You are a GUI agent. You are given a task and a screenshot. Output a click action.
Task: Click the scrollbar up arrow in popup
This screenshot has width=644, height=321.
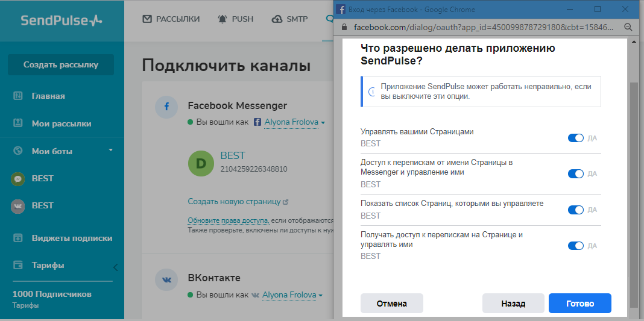coord(634,42)
